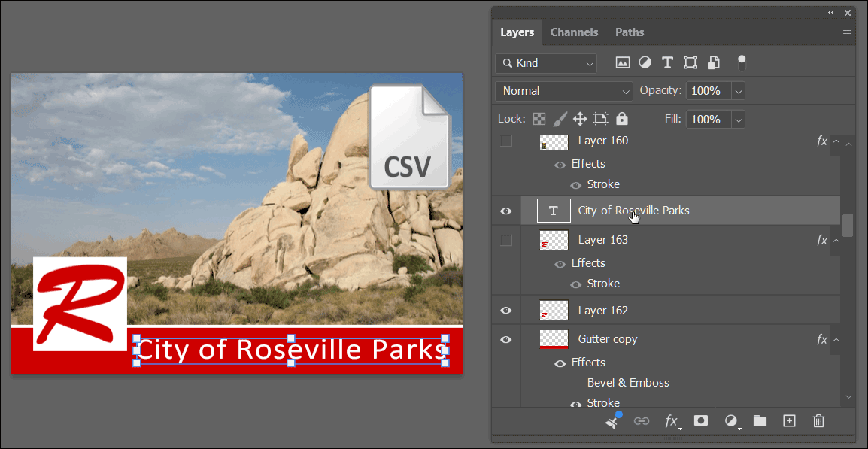Click Fill 100% value field

[709, 119]
